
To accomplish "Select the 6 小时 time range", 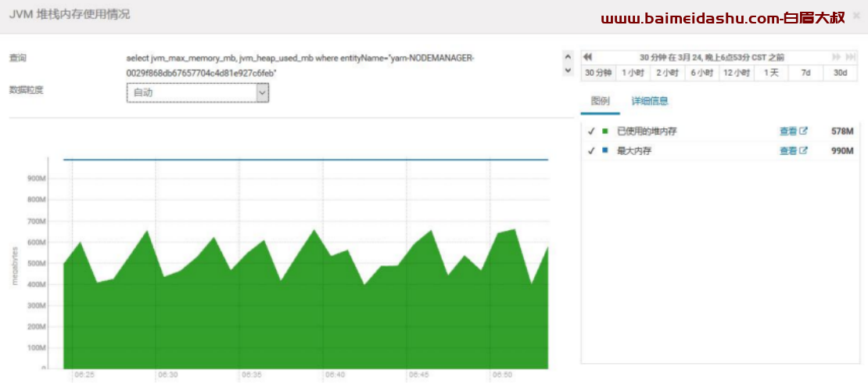I will (701, 73).
